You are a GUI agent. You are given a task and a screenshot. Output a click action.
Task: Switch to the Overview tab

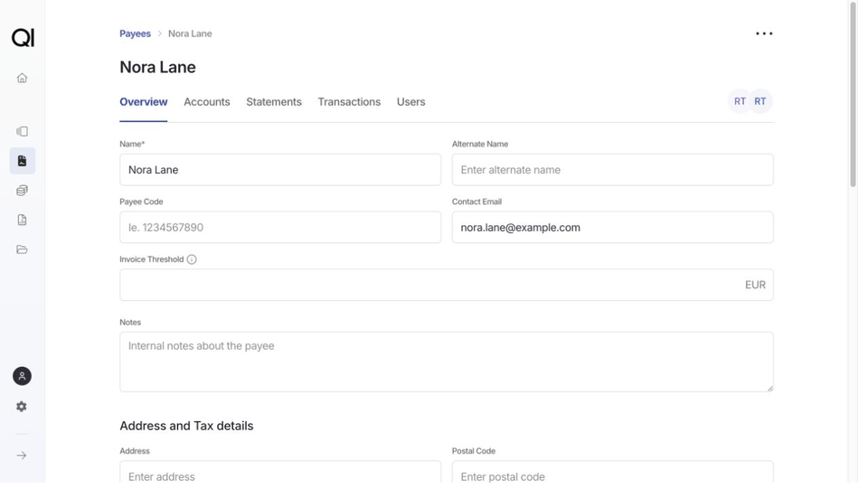click(144, 102)
